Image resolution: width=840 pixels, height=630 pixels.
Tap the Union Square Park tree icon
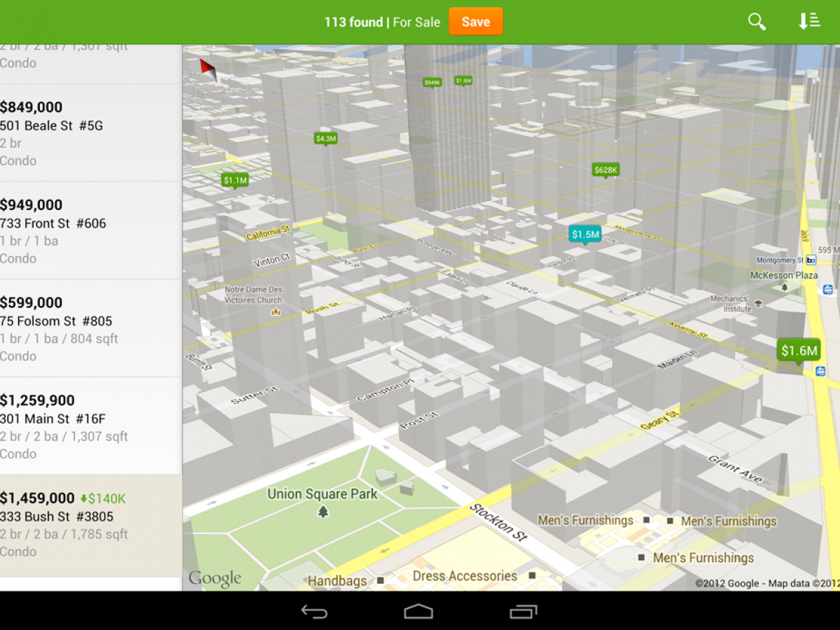(x=323, y=511)
